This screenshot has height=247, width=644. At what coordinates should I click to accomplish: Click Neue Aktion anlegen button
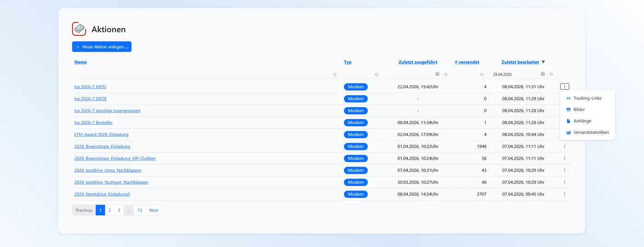click(102, 46)
